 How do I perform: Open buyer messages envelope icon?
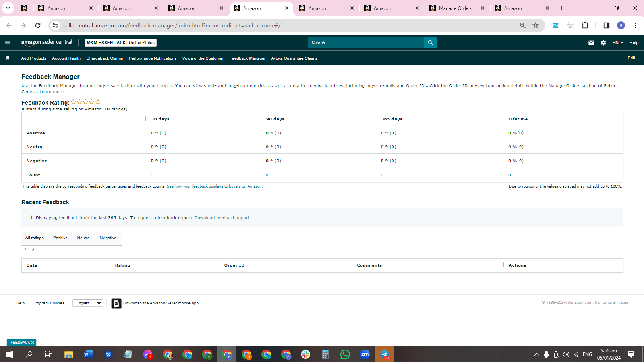pyautogui.click(x=591, y=43)
